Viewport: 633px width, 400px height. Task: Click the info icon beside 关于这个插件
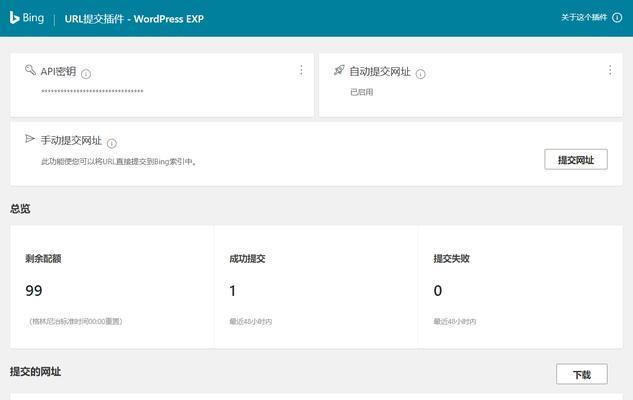click(617, 17)
